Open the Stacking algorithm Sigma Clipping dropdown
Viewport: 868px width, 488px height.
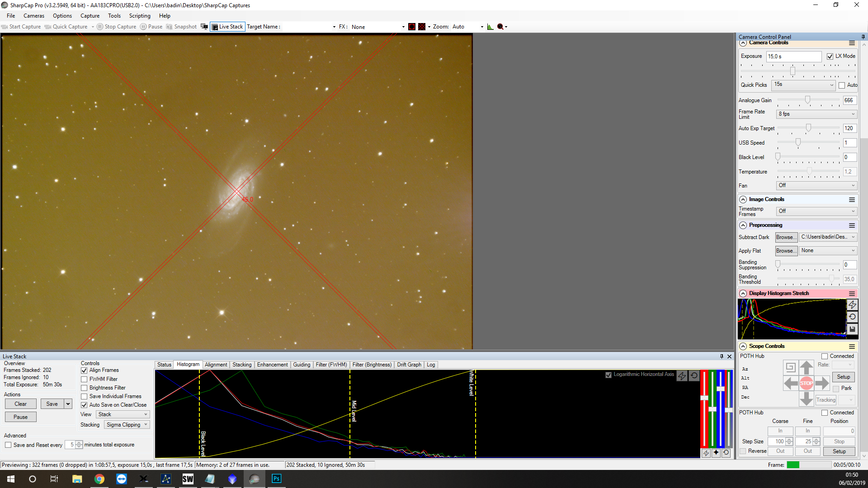coord(127,425)
